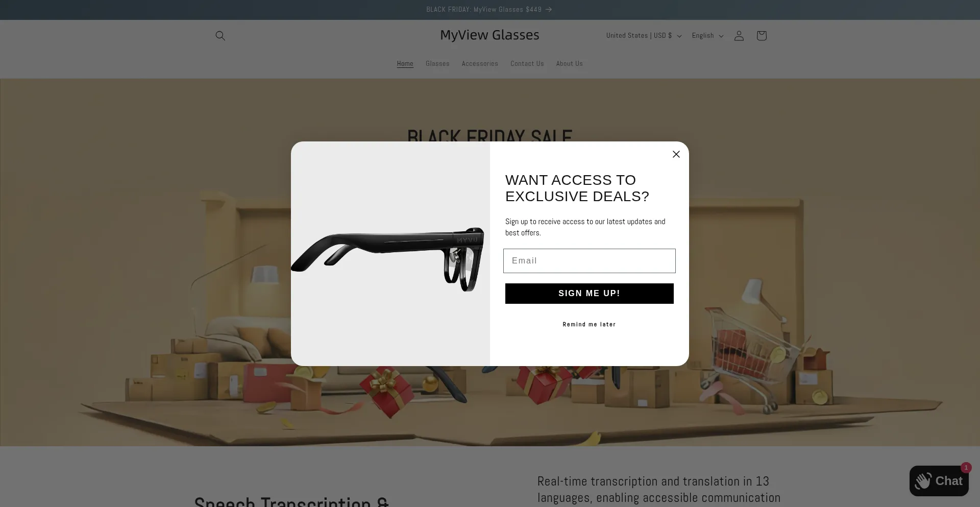This screenshot has width=980, height=507.
Task: Click the Black Friday announcement arrow
Action: tap(549, 10)
